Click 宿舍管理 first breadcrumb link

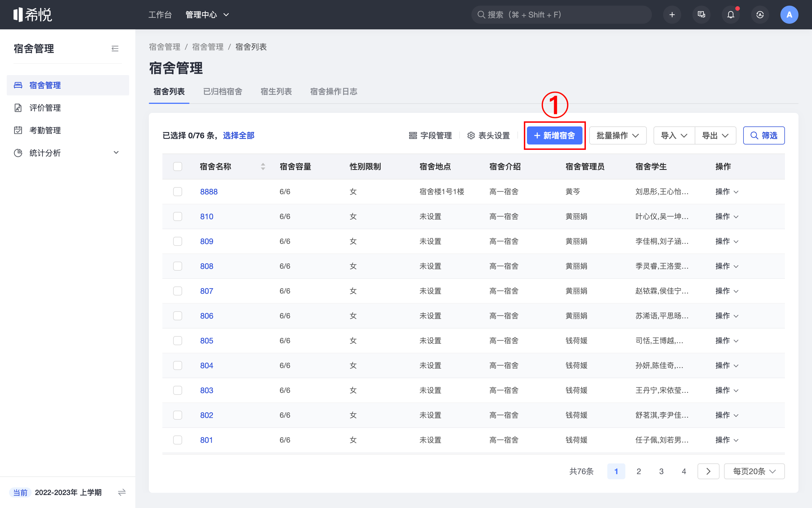tap(164, 47)
